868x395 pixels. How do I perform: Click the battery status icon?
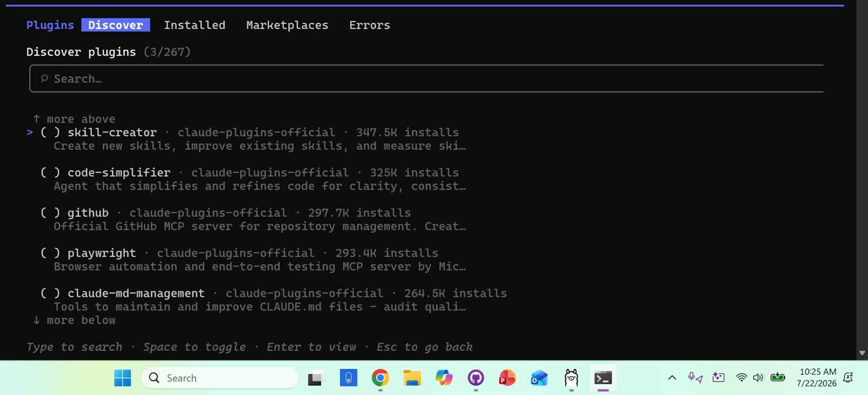coord(778,378)
